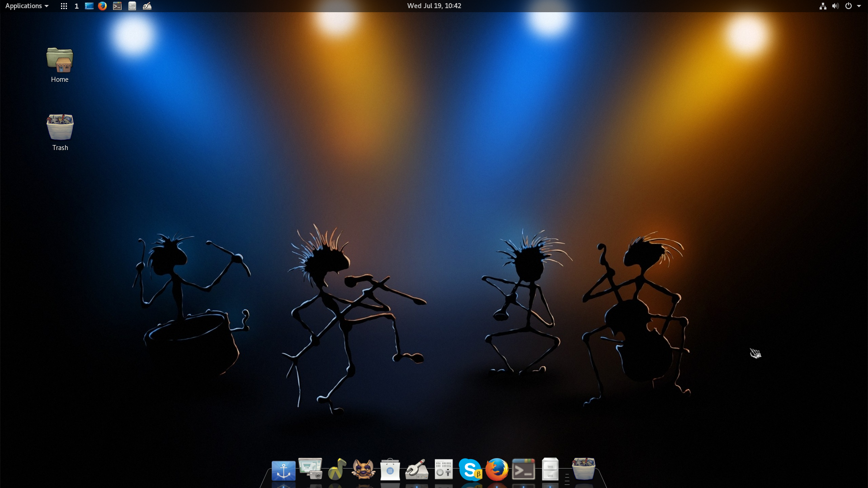Click the workspace 1 indicator
The image size is (868, 488).
pos(76,6)
